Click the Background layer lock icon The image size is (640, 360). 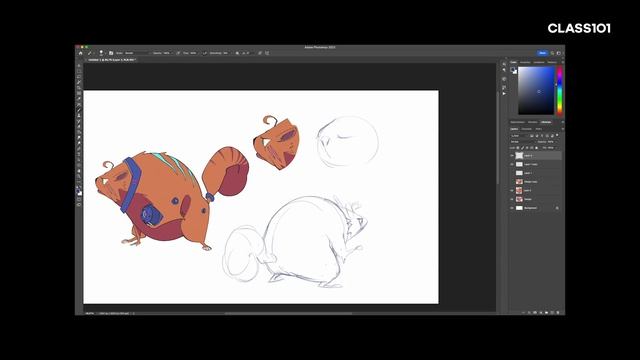(x=557, y=208)
